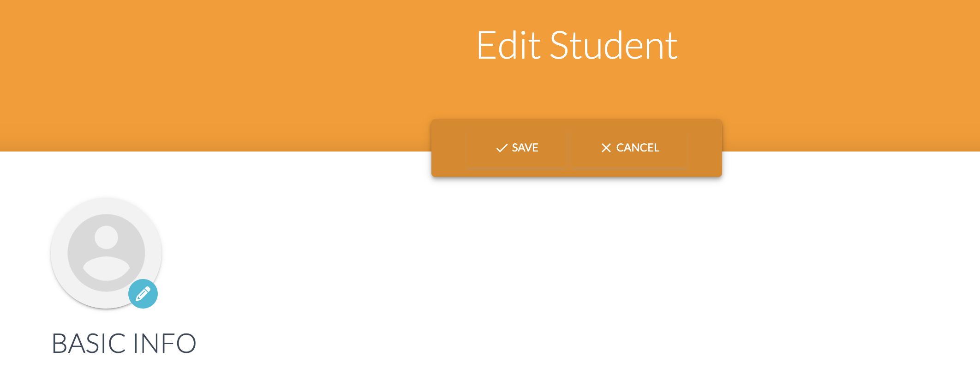Open the student profile photo placeholder

click(x=106, y=253)
